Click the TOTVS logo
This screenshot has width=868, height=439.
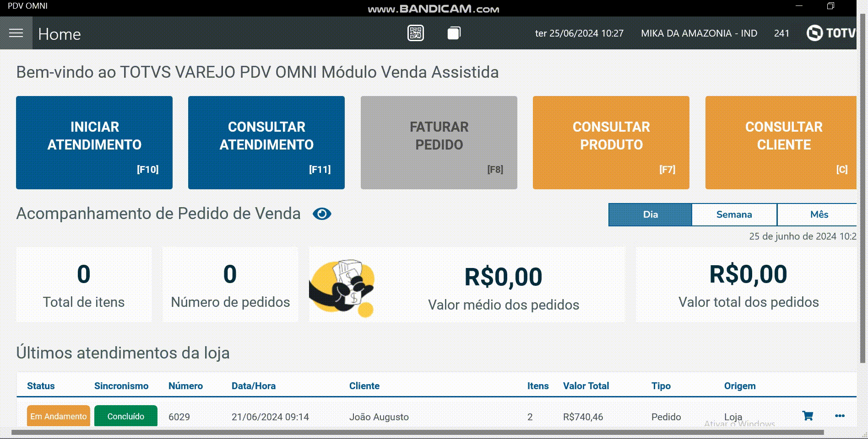(x=831, y=33)
